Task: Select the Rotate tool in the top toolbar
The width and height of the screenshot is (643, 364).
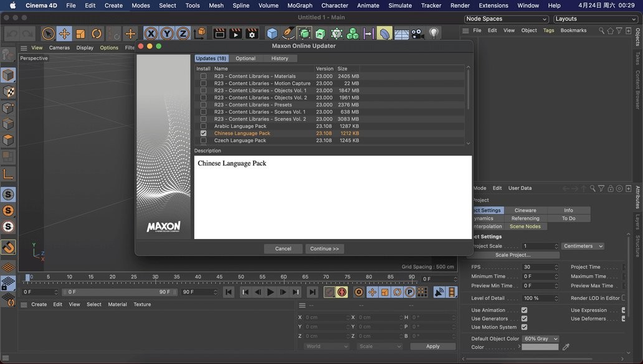Action: 97,34
